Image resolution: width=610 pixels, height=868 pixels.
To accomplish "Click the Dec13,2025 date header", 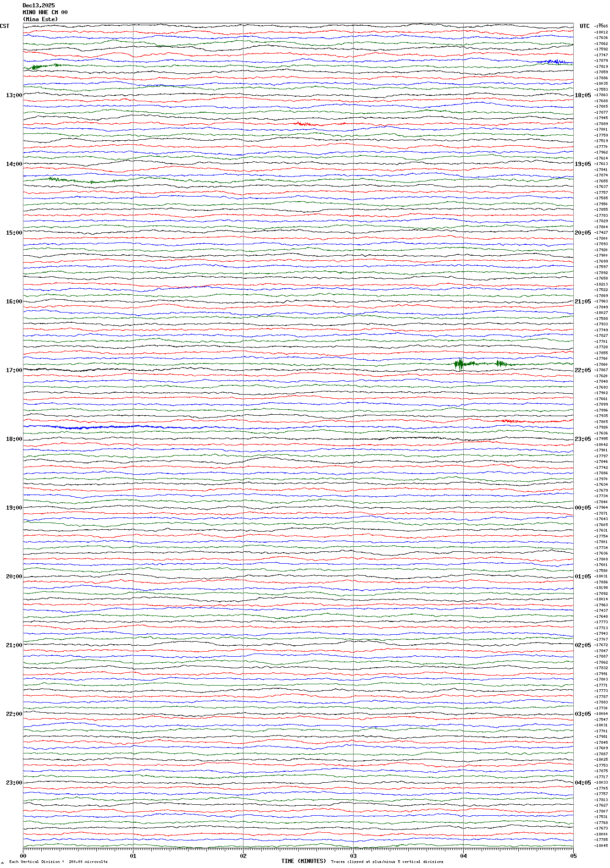I will (39, 5).
